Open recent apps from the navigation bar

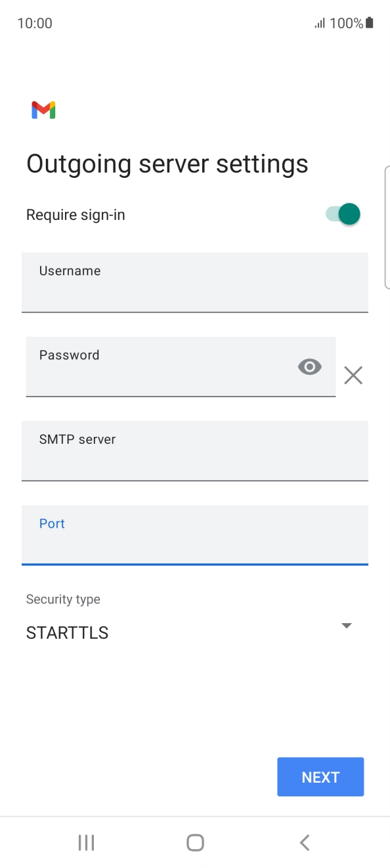coord(85,842)
